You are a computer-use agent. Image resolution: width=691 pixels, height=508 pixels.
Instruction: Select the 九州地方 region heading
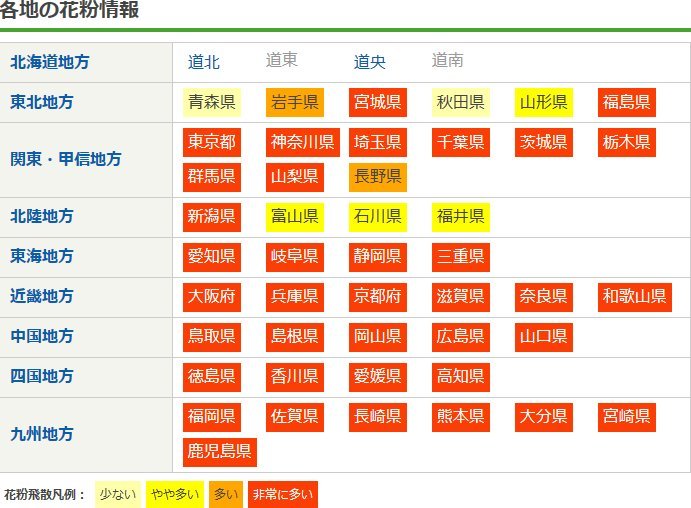point(42,434)
